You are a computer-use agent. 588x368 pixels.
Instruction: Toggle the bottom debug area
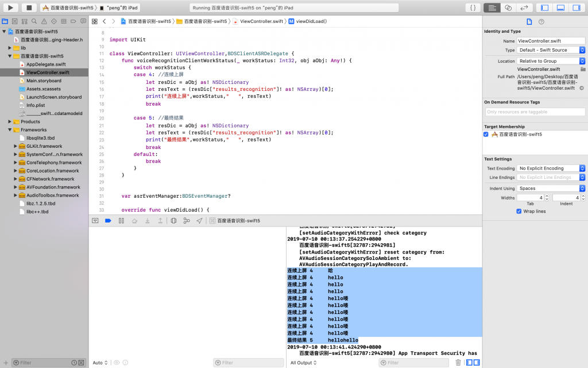560,7
